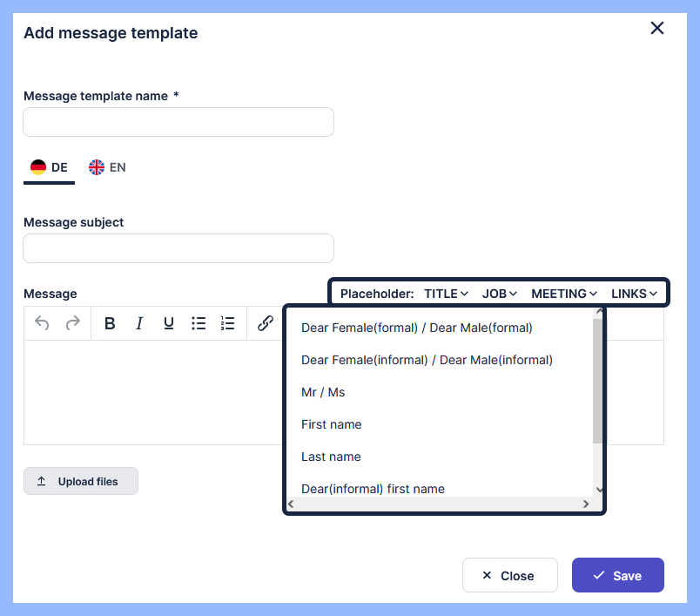700x616 pixels.
Task: Select the DE language tab
Action: click(50, 167)
